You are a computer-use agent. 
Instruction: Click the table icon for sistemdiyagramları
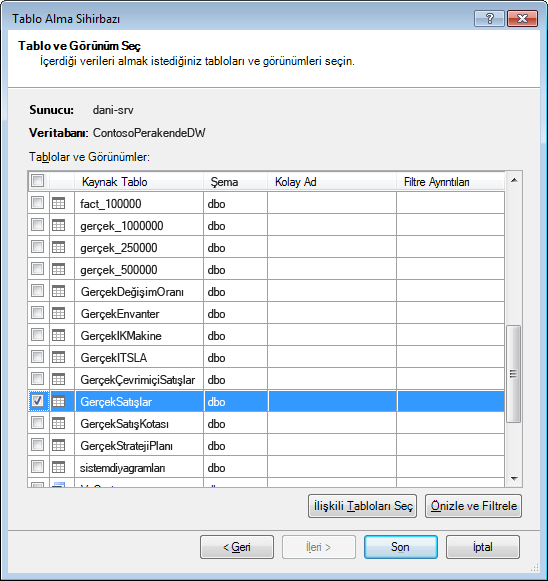click(x=58, y=467)
